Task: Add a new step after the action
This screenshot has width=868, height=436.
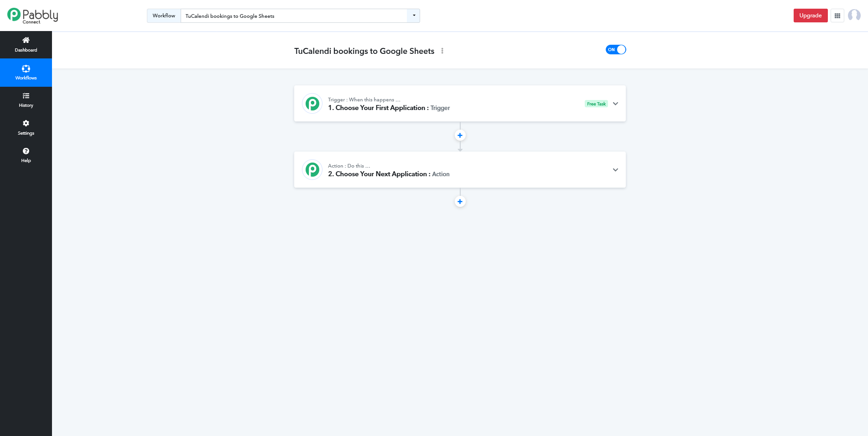Action: pos(460,202)
